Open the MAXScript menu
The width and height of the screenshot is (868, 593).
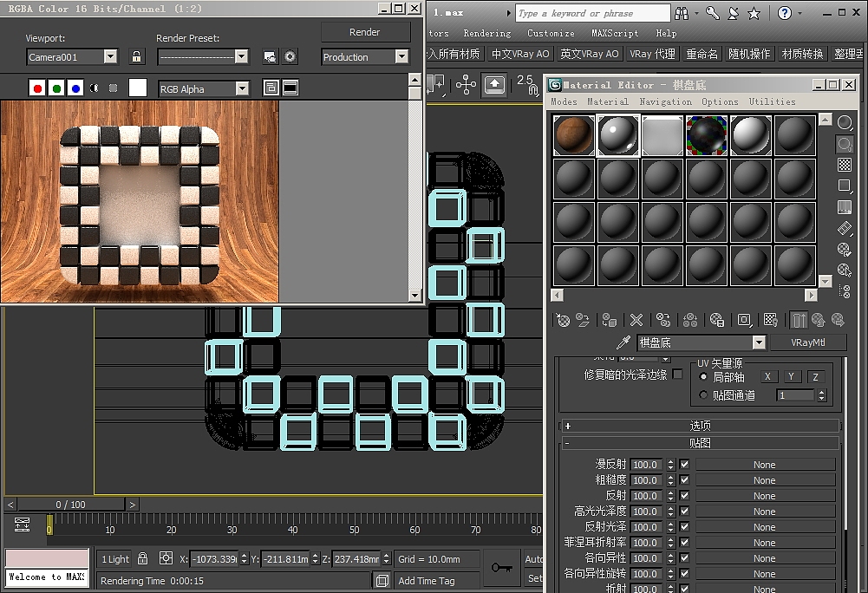pyautogui.click(x=615, y=33)
